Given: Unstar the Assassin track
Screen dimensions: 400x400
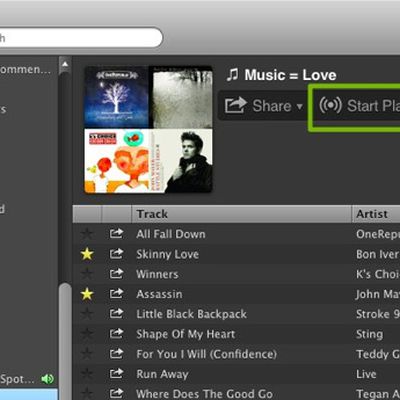Looking at the screenshot, I should click(x=87, y=294).
